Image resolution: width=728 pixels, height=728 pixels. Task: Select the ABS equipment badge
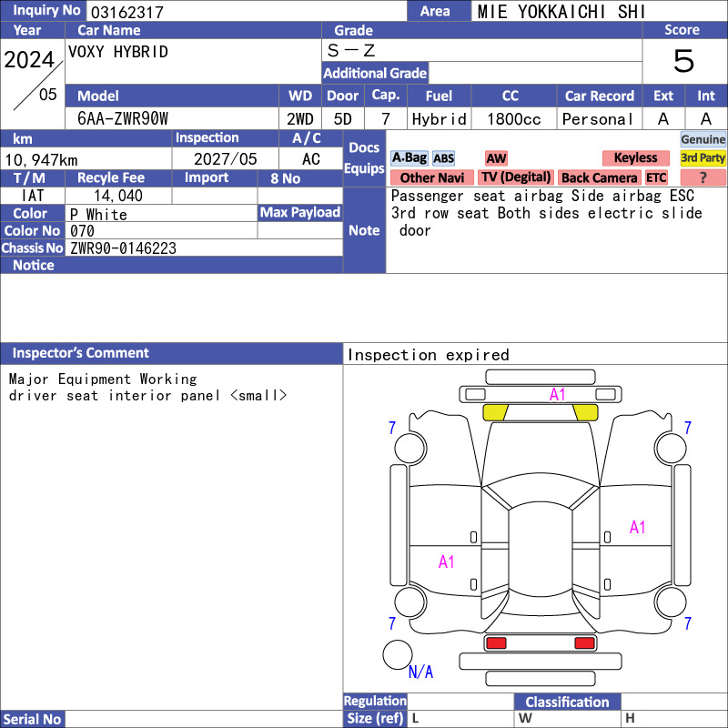[443, 158]
